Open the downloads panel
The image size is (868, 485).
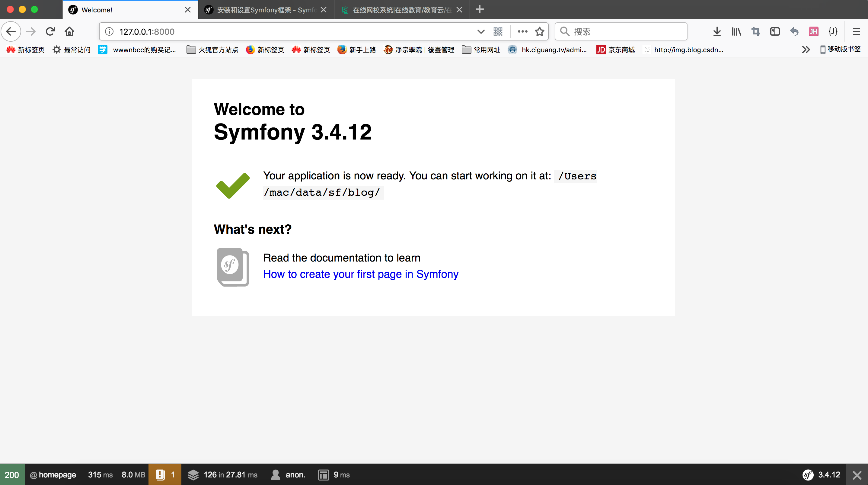click(717, 32)
